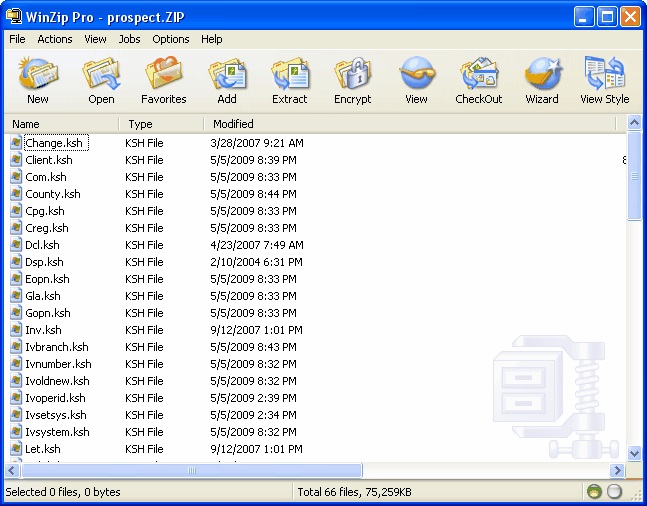The width and height of the screenshot is (647, 506).
Task: Open the Jobs menu
Action: pos(129,39)
